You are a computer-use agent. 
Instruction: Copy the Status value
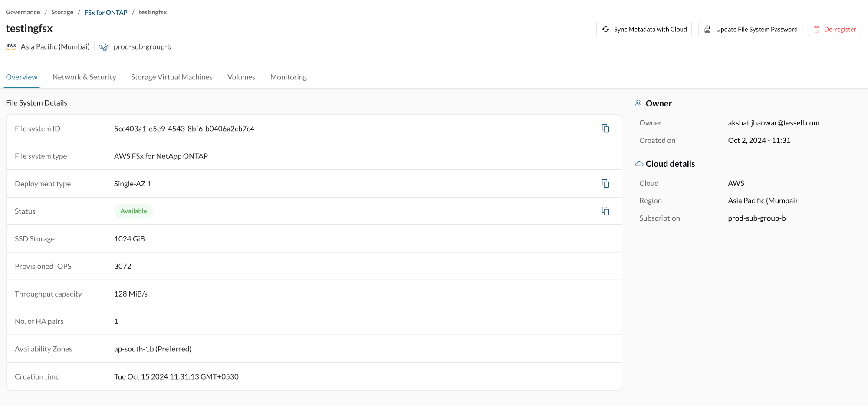tap(605, 211)
